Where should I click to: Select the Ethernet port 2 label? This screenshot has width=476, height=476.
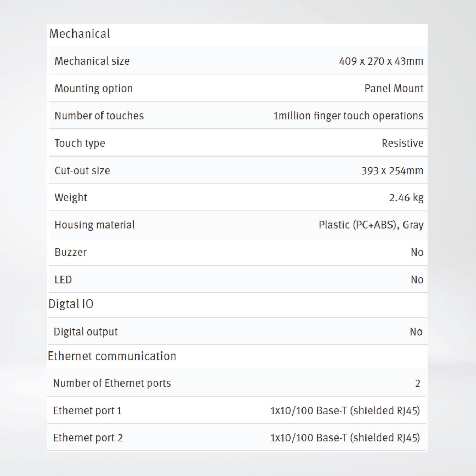[x=88, y=438]
